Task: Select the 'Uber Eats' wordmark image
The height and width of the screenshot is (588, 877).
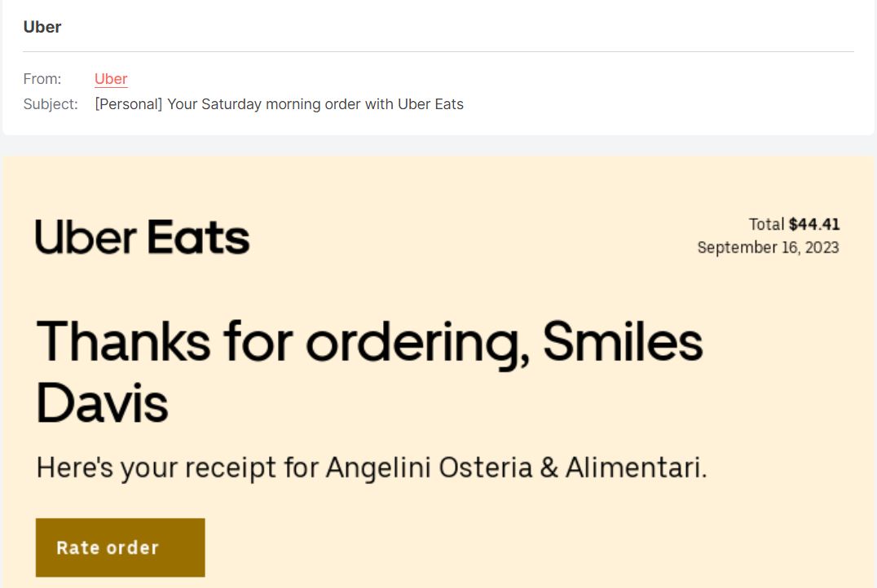Action: (142, 236)
